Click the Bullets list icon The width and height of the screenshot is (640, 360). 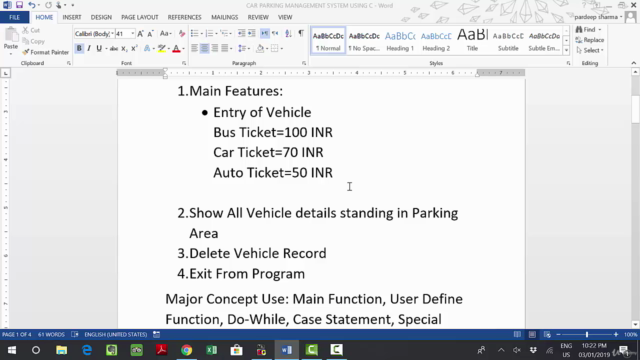tap(194, 33)
